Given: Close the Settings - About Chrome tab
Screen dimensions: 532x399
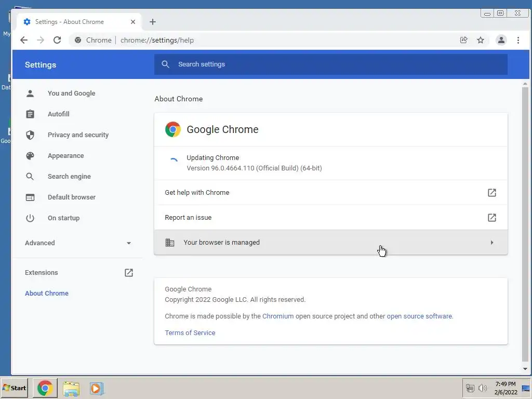Looking at the screenshot, I should 133,22.
